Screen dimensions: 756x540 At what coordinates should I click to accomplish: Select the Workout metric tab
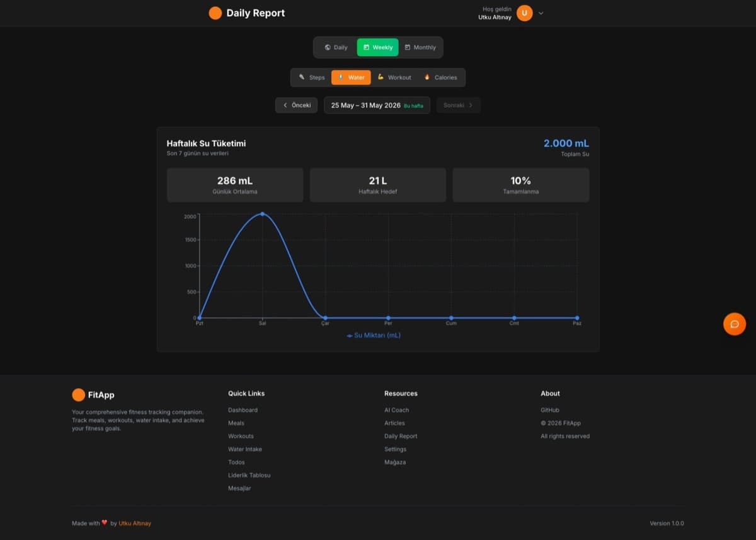click(394, 78)
